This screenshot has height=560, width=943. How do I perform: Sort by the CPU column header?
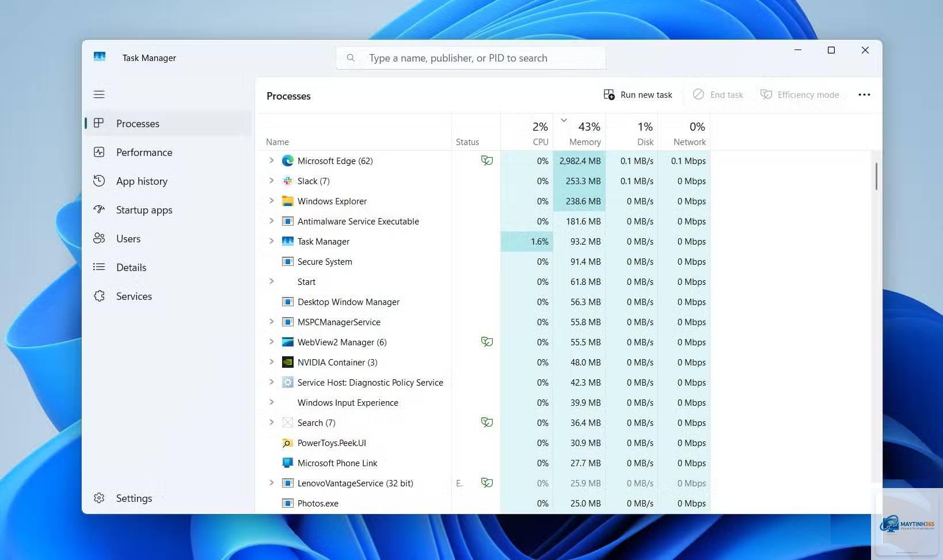(527, 132)
